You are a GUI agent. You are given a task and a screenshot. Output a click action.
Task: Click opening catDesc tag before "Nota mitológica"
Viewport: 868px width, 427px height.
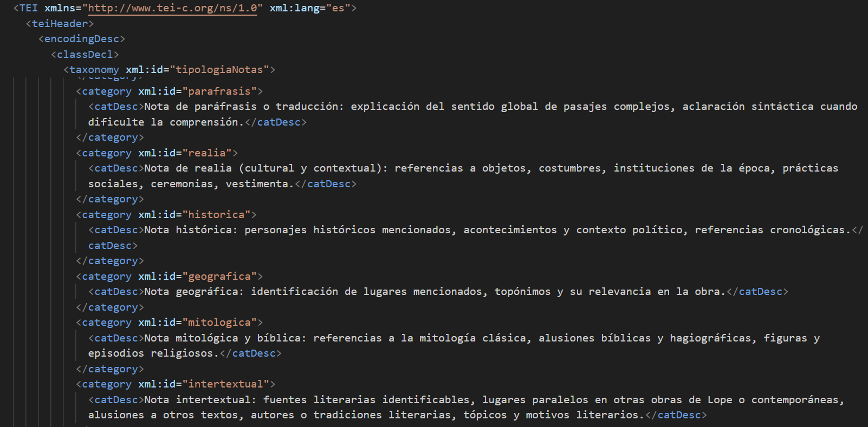[x=116, y=338]
